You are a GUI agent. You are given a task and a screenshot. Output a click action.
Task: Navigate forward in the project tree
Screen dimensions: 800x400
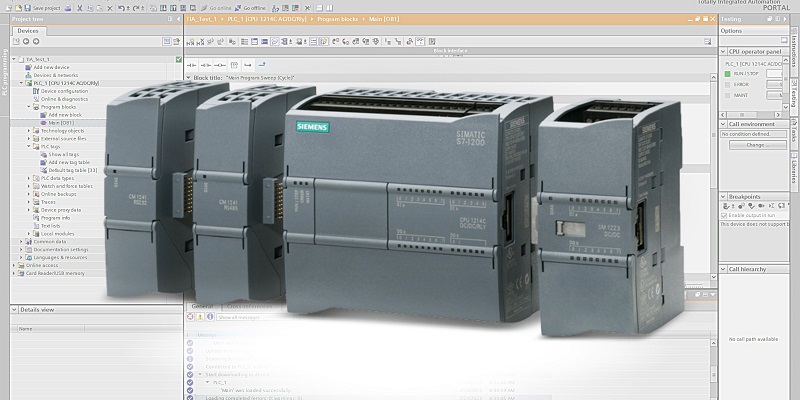click(x=36, y=41)
